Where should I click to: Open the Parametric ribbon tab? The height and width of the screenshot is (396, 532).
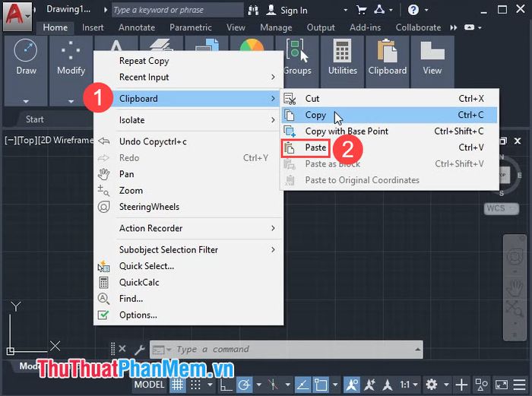pos(190,27)
